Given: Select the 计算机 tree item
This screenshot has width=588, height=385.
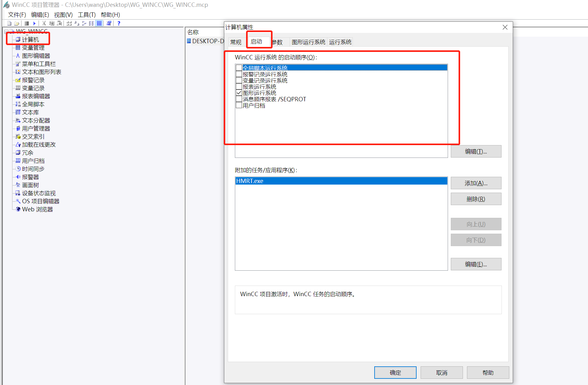Looking at the screenshot, I should [30, 39].
